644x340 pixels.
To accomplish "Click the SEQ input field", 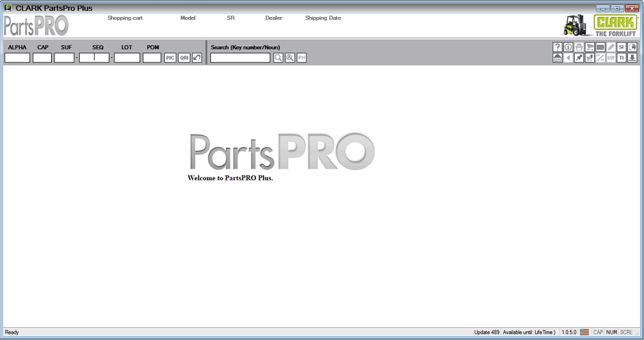I will point(95,58).
